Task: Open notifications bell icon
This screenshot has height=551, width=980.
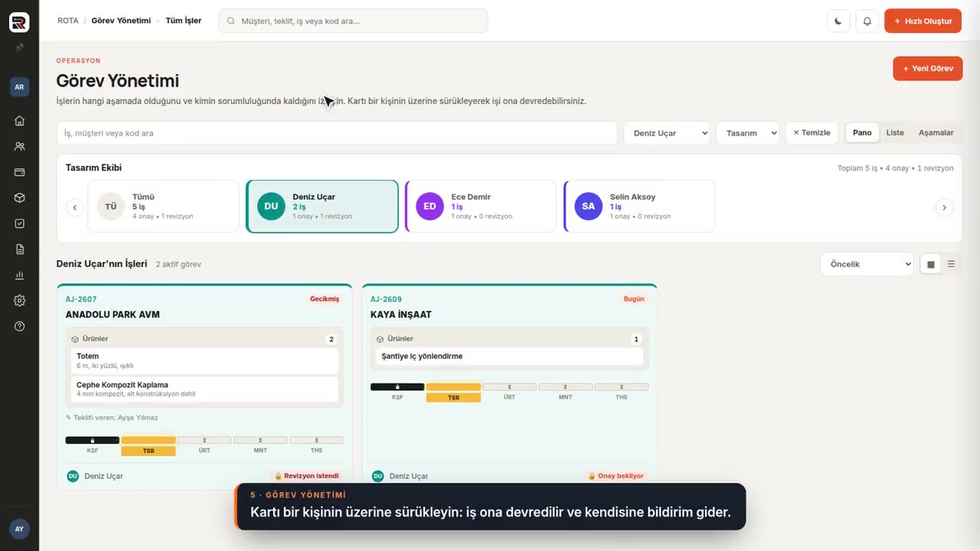Action: click(x=867, y=21)
